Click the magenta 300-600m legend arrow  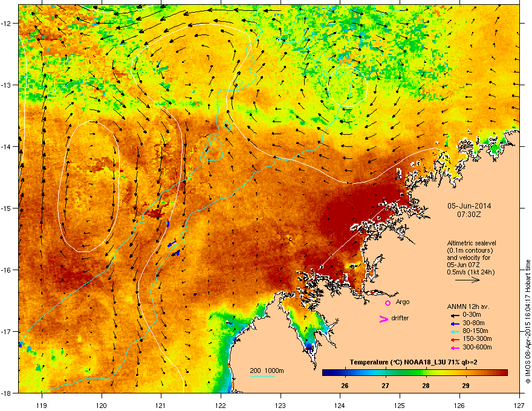click(455, 348)
